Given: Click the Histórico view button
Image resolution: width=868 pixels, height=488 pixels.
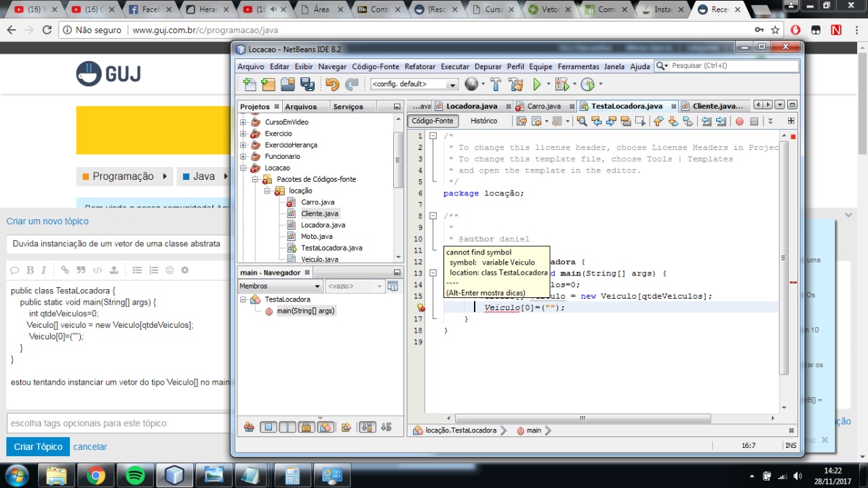Looking at the screenshot, I should point(484,121).
